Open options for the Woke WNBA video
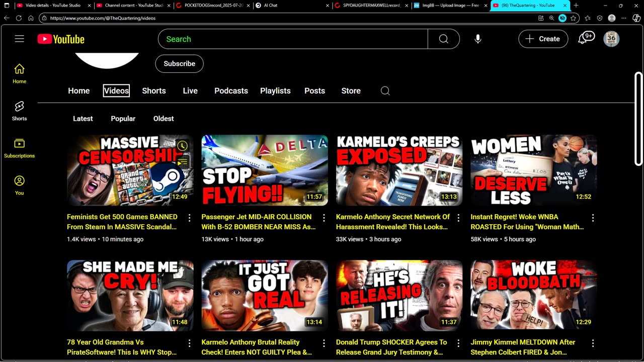Viewport: 644px width, 362px height. point(593,218)
